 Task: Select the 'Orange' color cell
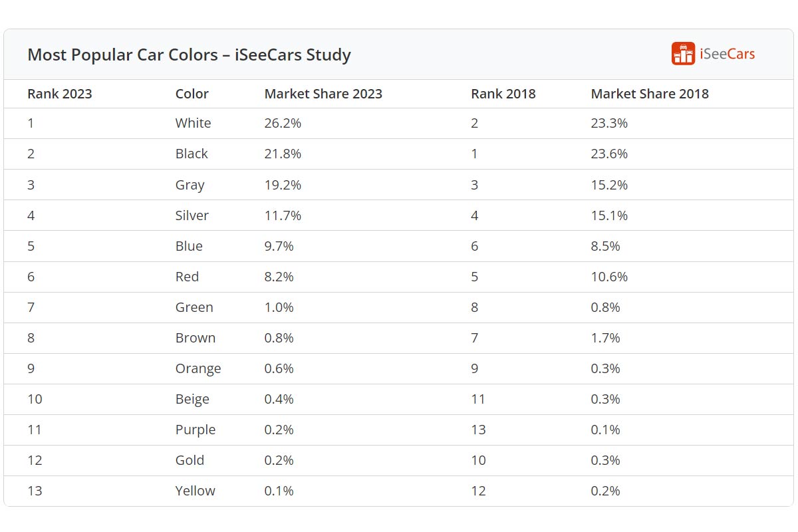pyautogui.click(x=198, y=368)
